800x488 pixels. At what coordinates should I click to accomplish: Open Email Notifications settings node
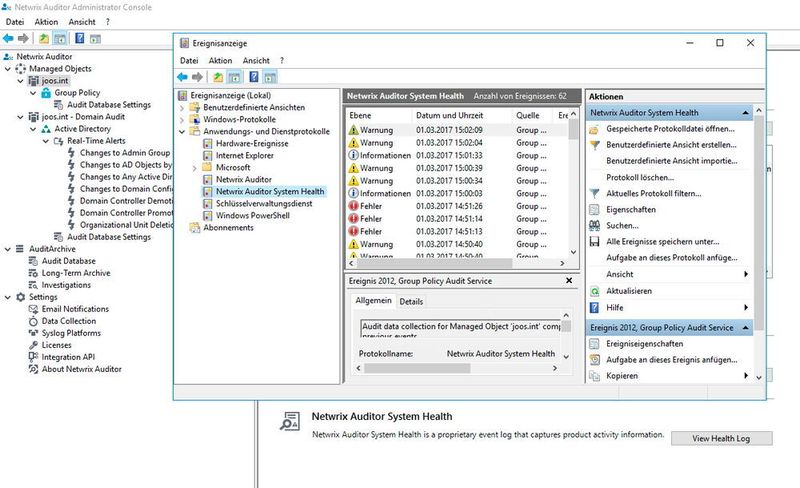[75, 309]
